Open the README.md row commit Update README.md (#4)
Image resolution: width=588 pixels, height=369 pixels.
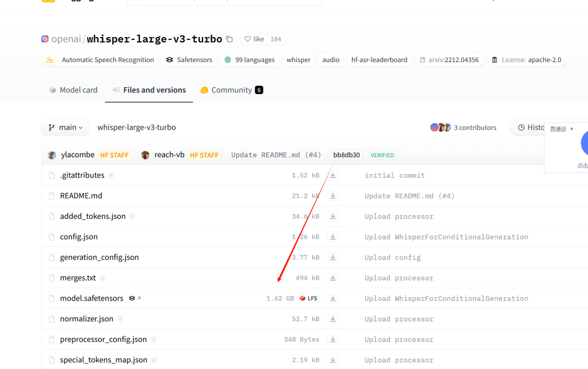click(409, 196)
